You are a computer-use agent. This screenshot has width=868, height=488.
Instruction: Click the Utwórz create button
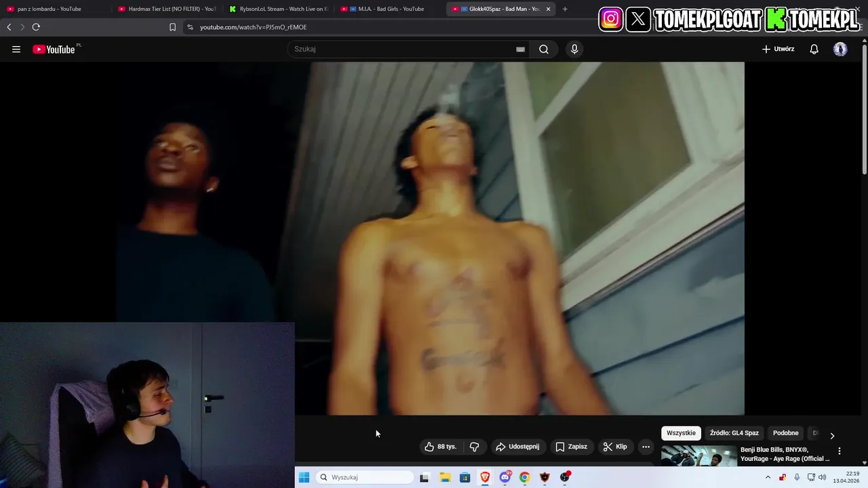coord(778,49)
